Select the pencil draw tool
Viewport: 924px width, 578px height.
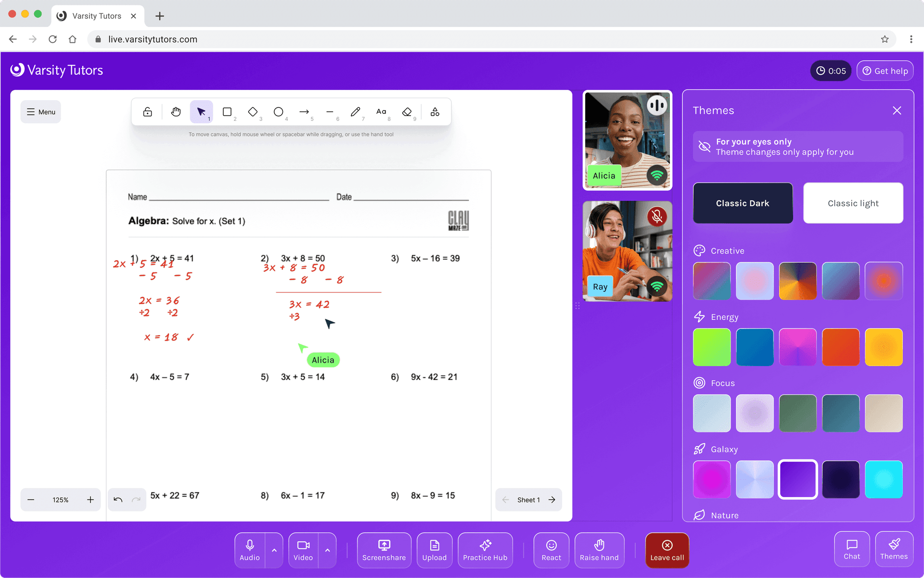pos(355,112)
